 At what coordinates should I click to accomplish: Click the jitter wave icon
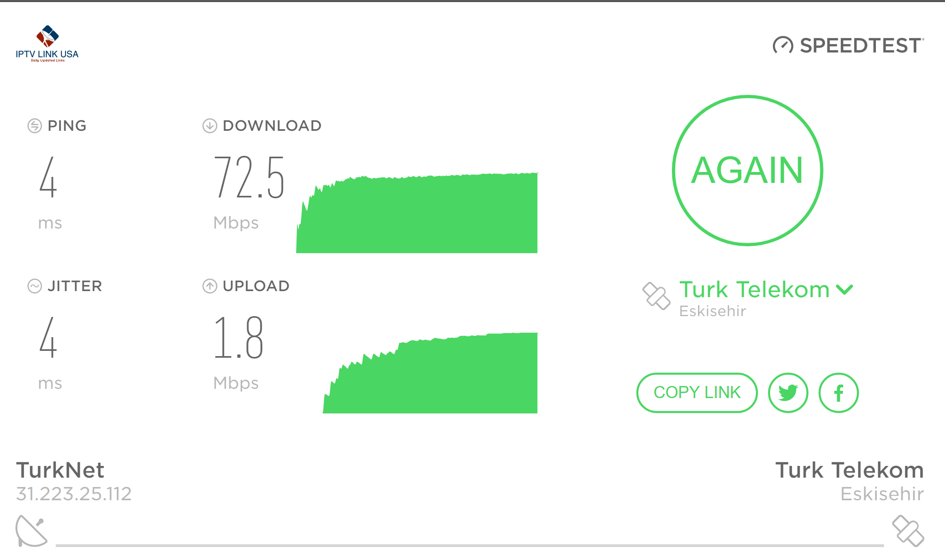pyautogui.click(x=35, y=286)
